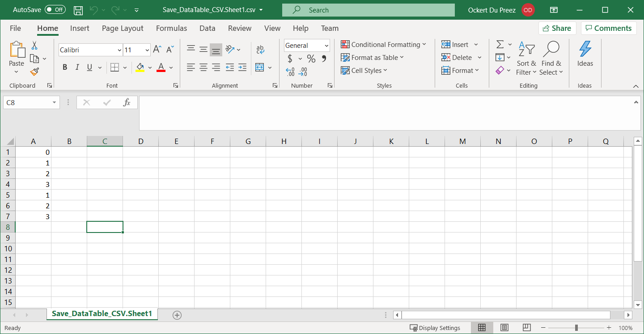Click the Fill down-arrow icon in Editing
Screen dimensions: 644x334
500,57
